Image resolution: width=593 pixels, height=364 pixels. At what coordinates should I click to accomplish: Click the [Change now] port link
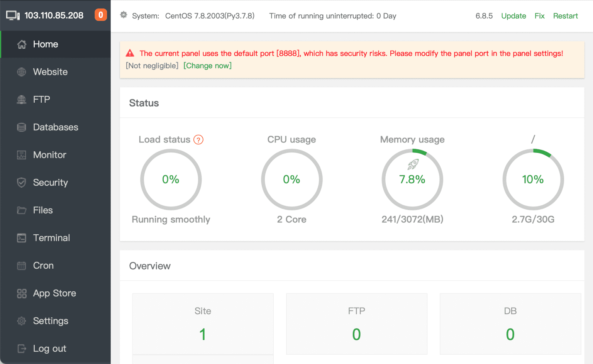207,66
